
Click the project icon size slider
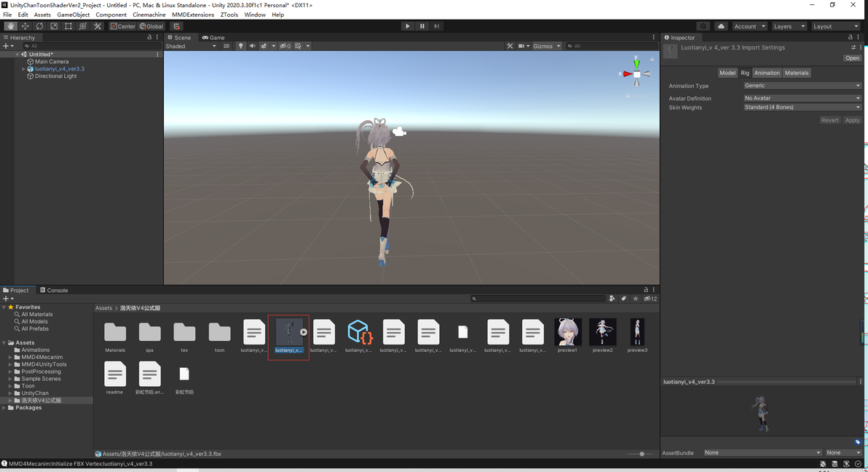641,454
